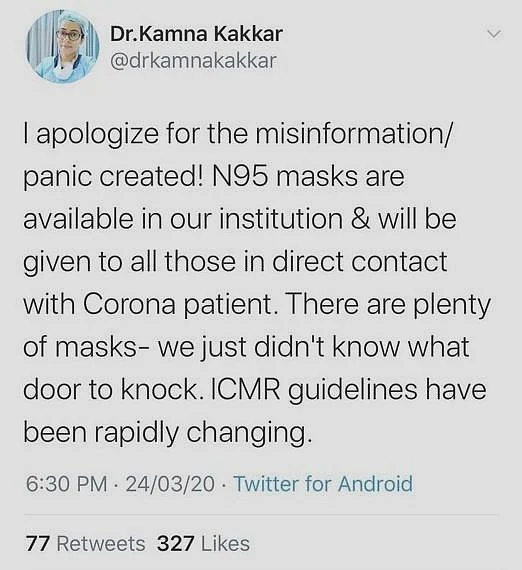This screenshot has height=570, width=522.
Task: Click 'been rapidly changing.' closing line
Action: (168, 433)
